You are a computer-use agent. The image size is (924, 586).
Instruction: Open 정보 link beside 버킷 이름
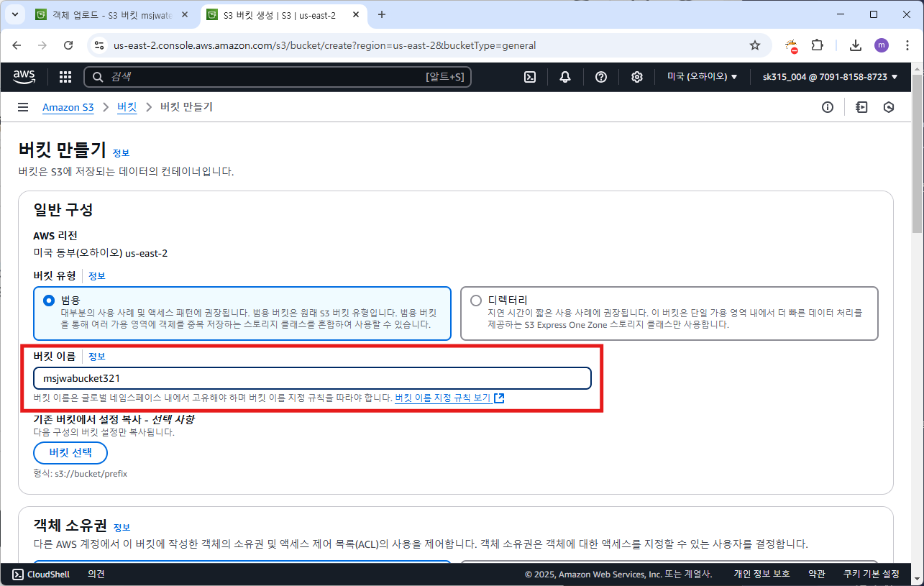(x=97, y=357)
